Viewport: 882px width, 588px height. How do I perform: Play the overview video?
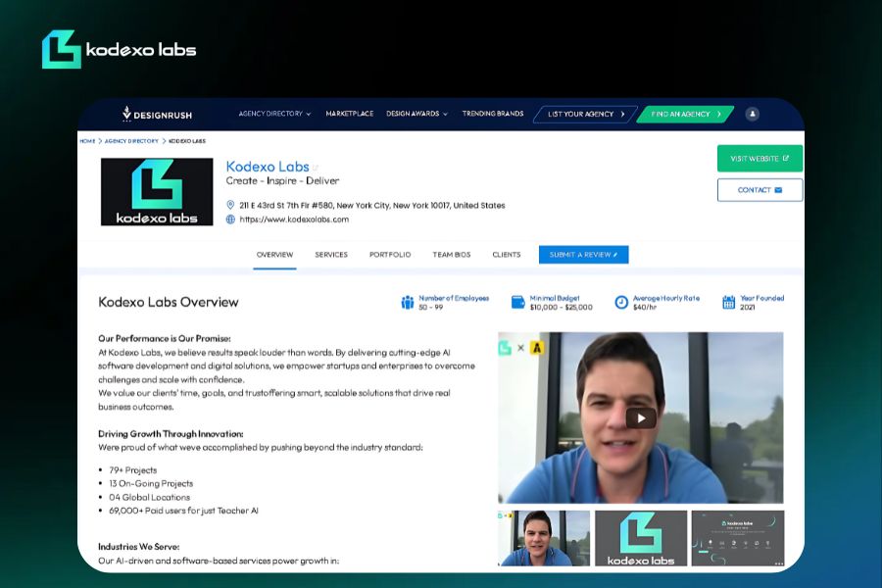[x=641, y=418]
